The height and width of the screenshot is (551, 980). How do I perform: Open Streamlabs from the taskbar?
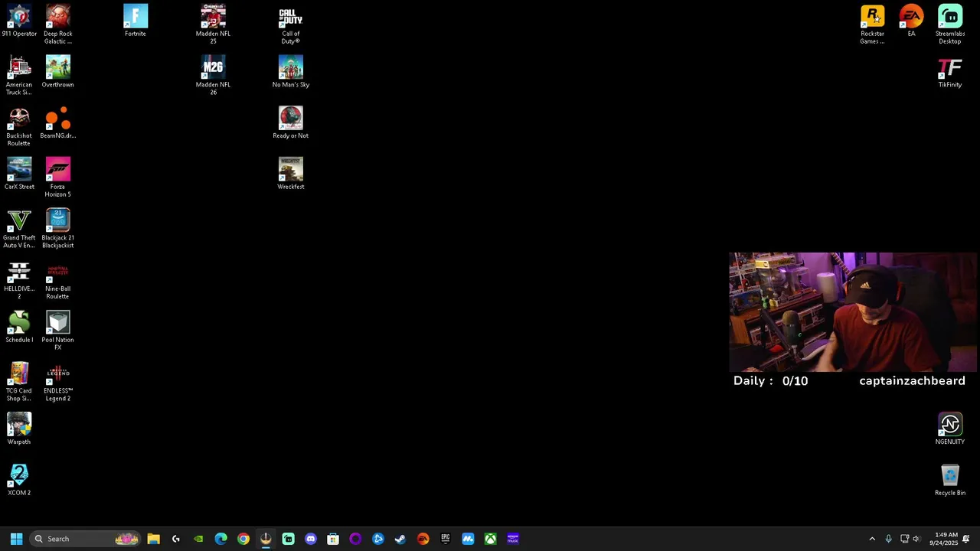(288, 539)
